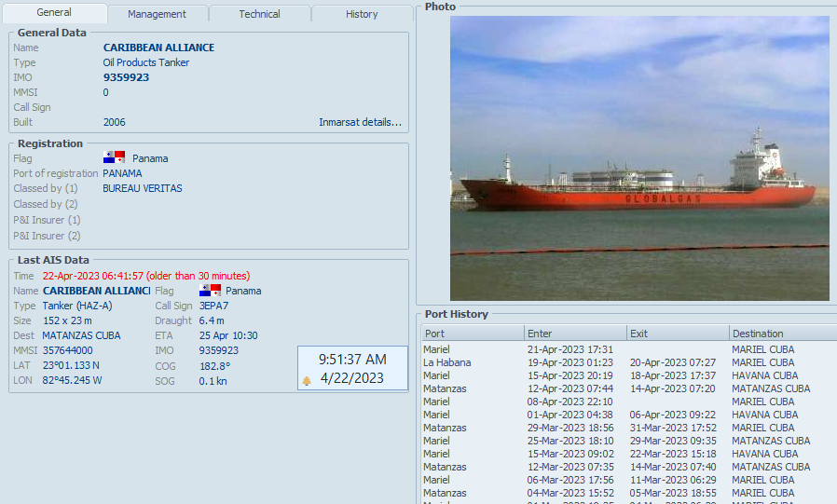Select the La Habana port history row
Image resolution: width=837 pixels, height=504 pixels.
[x=629, y=362]
